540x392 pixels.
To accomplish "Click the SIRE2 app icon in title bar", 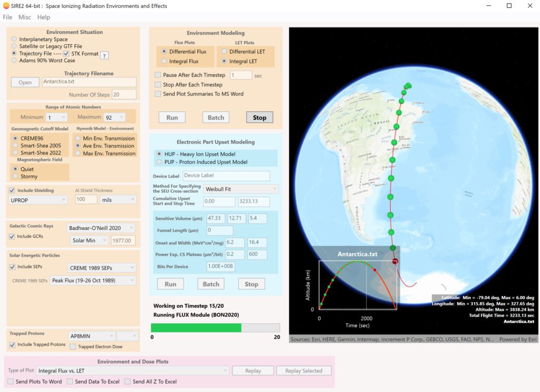I will tap(6, 6).
